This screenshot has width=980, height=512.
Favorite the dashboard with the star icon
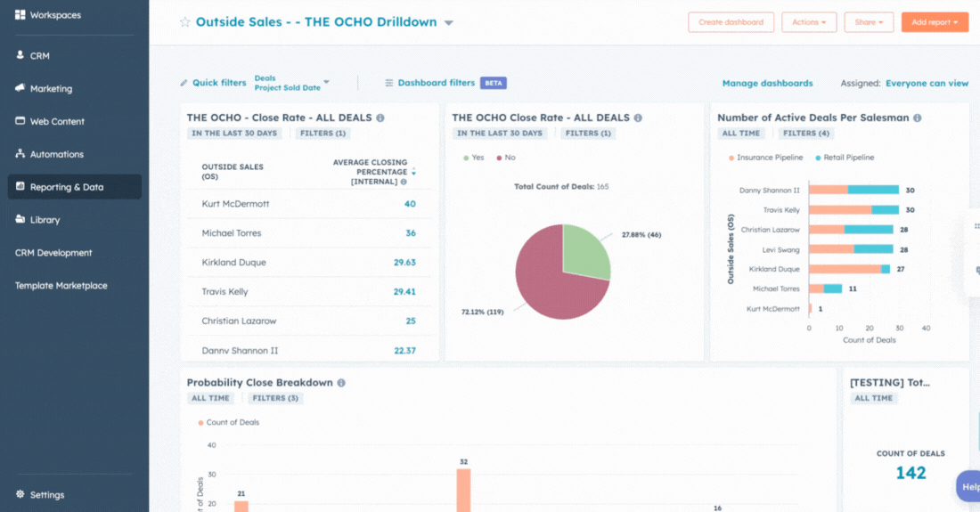pyautogui.click(x=185, y=22)
